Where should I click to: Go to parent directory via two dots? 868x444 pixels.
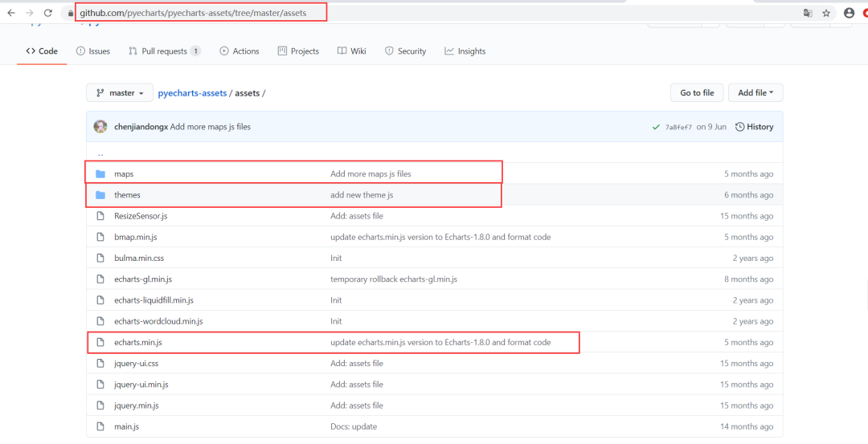(x=100, y=154)
